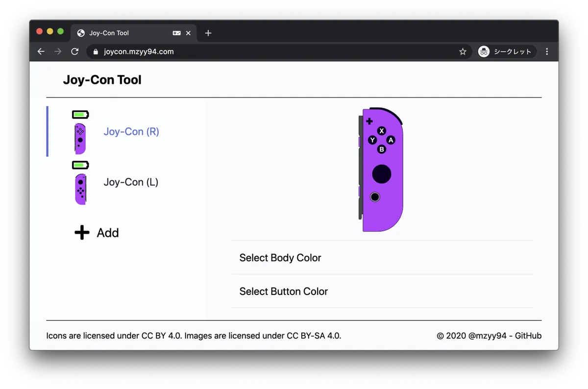Expand Select Button Color section

coord(382,292)
